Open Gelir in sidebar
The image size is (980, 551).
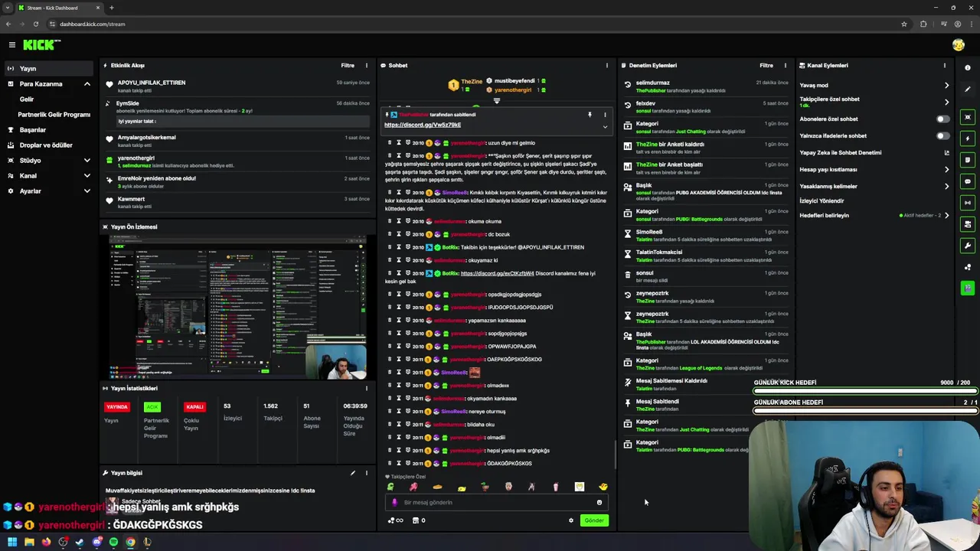pos(27,99)
